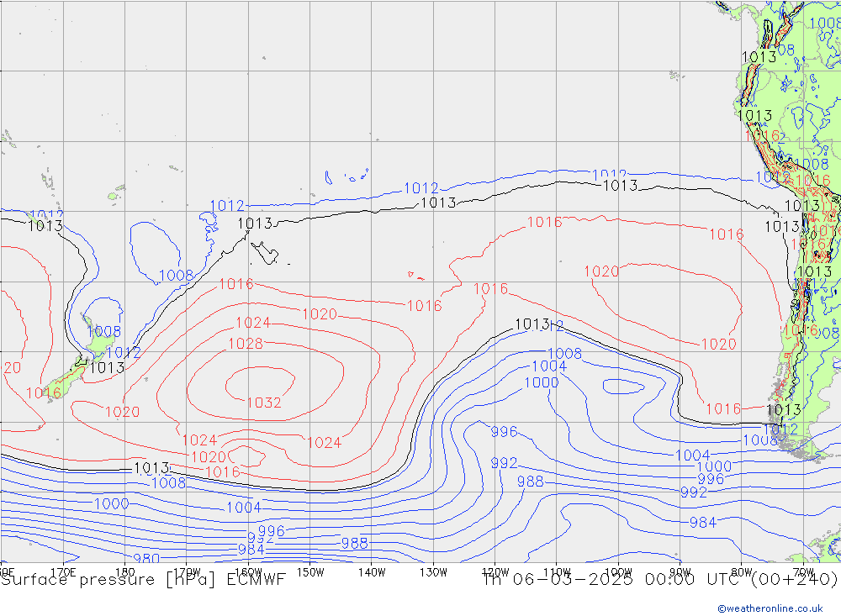Click the 80W longitude label

742,572
